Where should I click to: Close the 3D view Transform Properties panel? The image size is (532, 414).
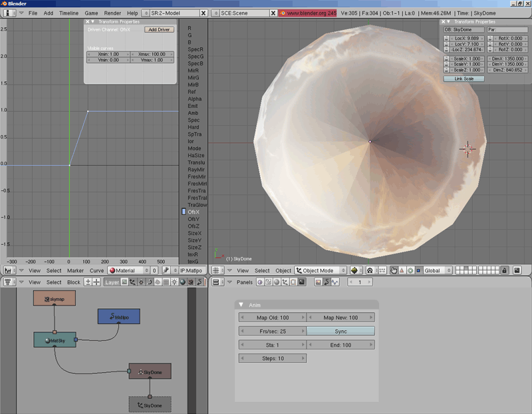(443, 21)
